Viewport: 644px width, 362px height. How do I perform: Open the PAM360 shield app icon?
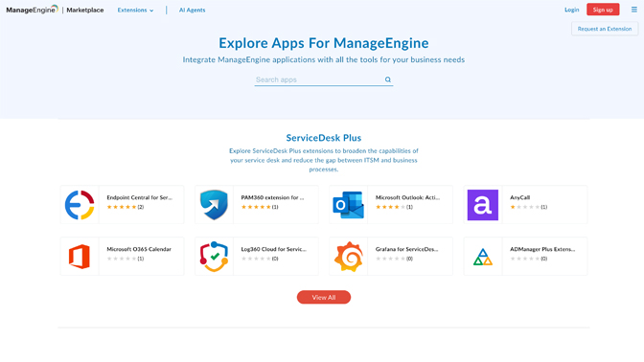214,205
